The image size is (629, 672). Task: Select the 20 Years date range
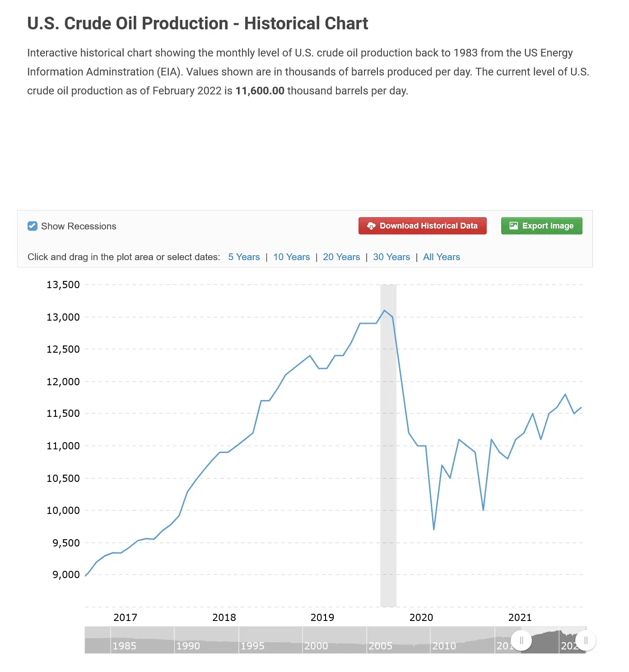click(x=341, y=257)
